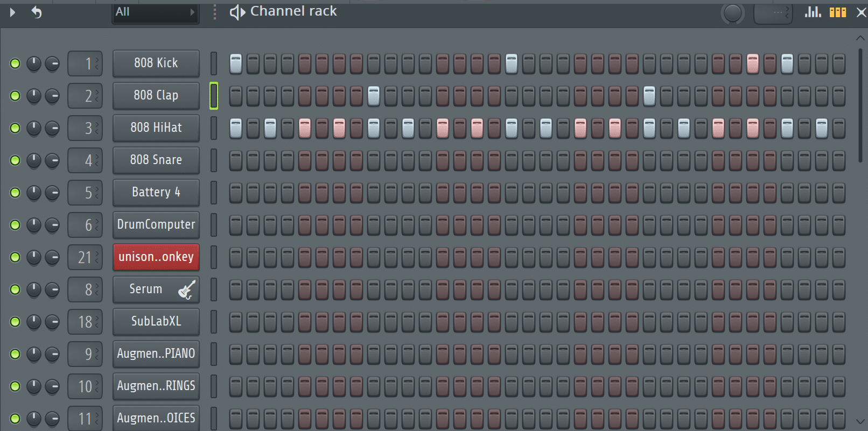This screenshot has width=868, height=431.
Task: Toggle first step of 808 Snare
Action: click(236, 160)
